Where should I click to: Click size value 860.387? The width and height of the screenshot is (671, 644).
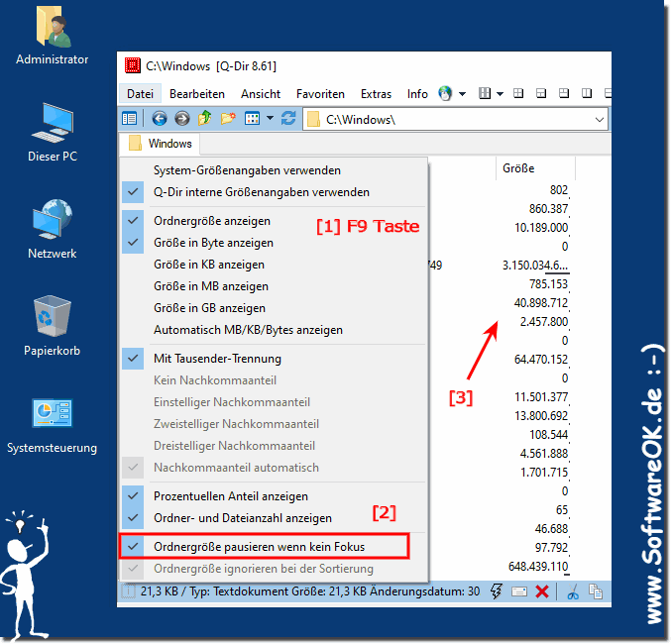(x=549, y=209)
